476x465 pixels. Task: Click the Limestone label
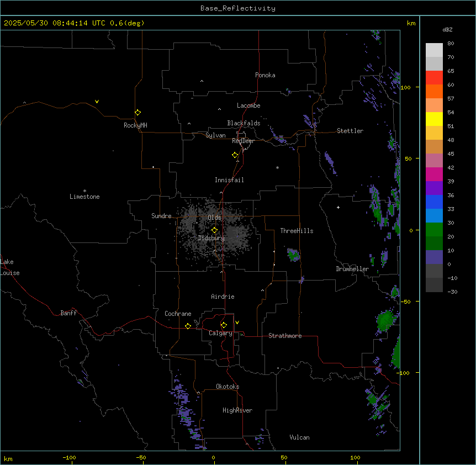click(x=84, y=197)
